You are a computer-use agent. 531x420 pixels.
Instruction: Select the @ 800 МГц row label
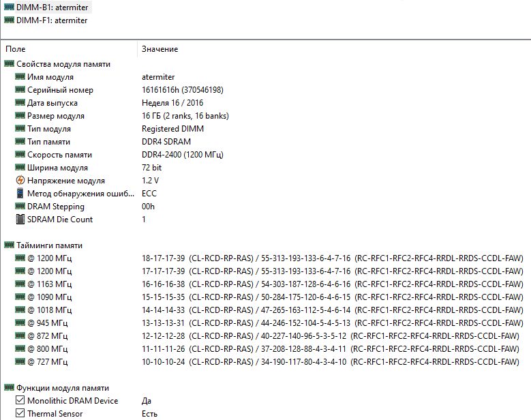[48, 349]
